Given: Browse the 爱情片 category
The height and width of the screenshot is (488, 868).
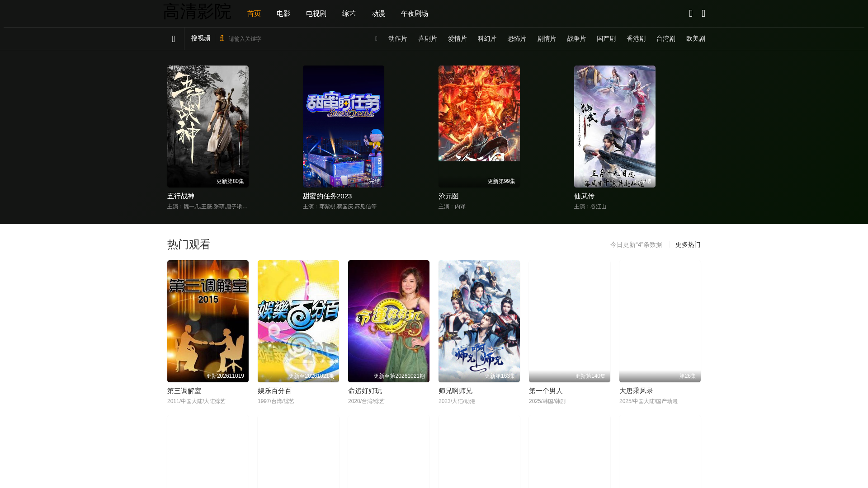Looking at the screenshot, I should [458, 39].
